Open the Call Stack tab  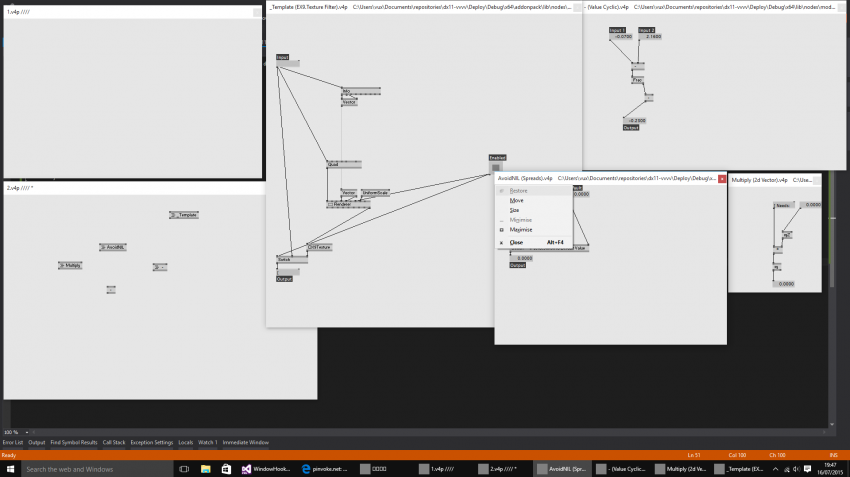point(113,442)
